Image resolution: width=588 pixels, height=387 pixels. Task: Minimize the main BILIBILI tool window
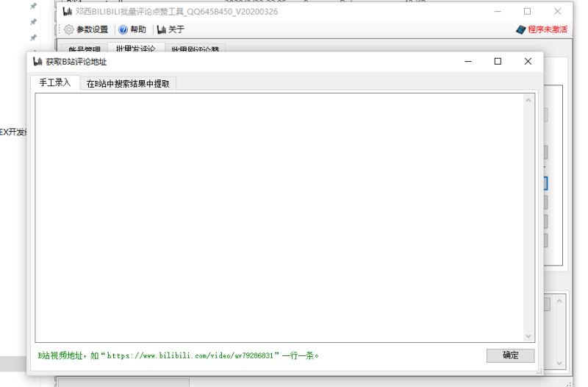pos(498,11)
